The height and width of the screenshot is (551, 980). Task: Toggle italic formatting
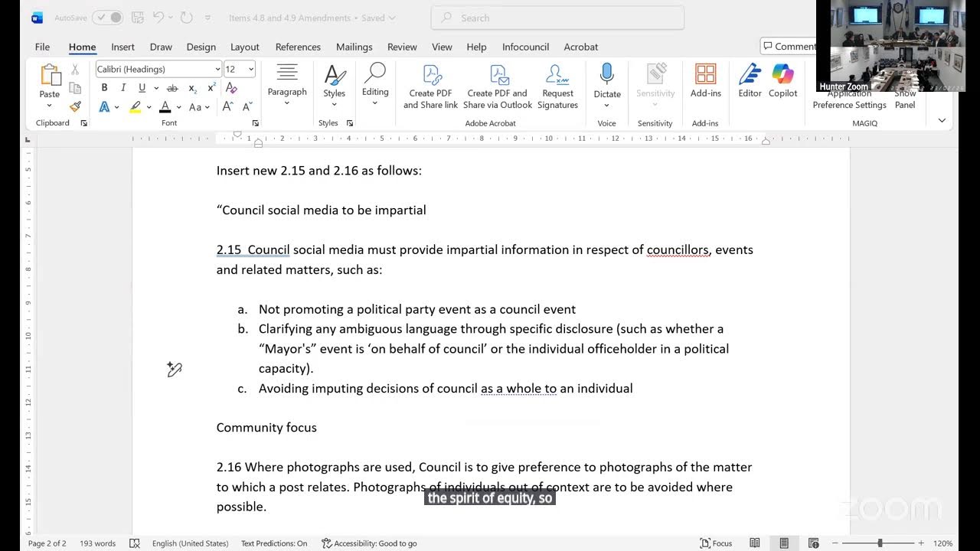pyautogui.click(x=122, y=88)
